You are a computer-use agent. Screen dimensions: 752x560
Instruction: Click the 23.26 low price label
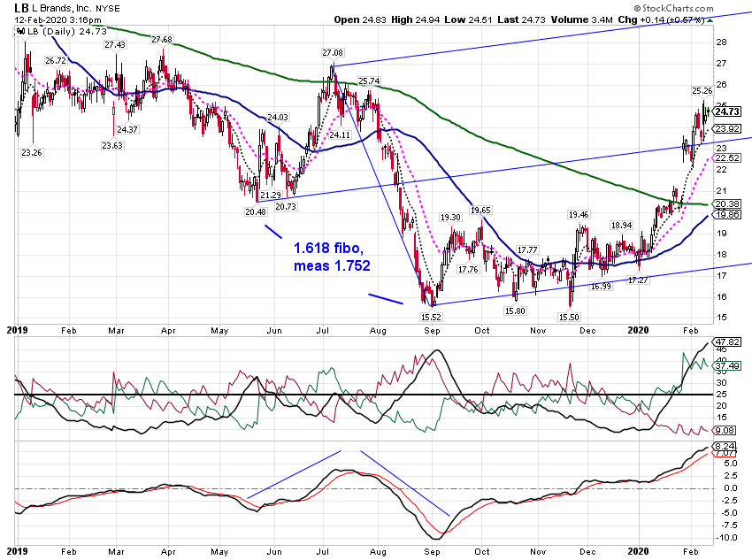32,153
